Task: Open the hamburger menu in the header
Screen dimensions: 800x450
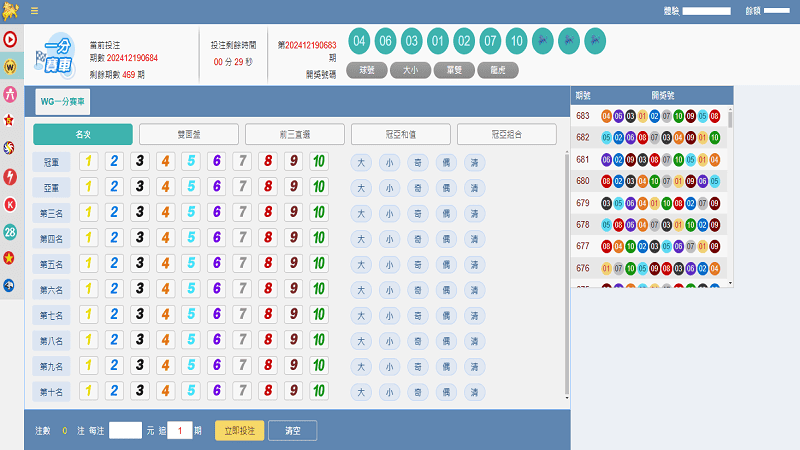Action: 34,11
